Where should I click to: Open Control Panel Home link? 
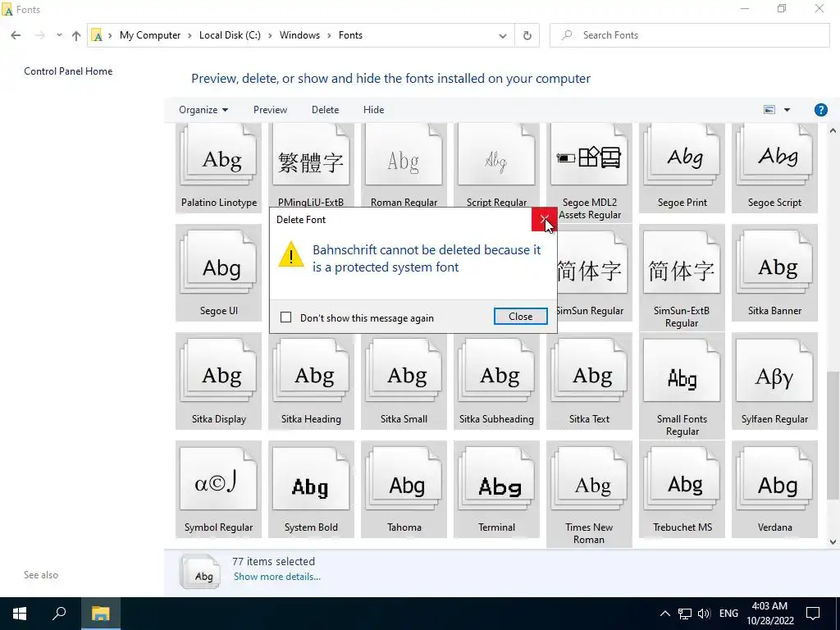click(x=68, y=71)
